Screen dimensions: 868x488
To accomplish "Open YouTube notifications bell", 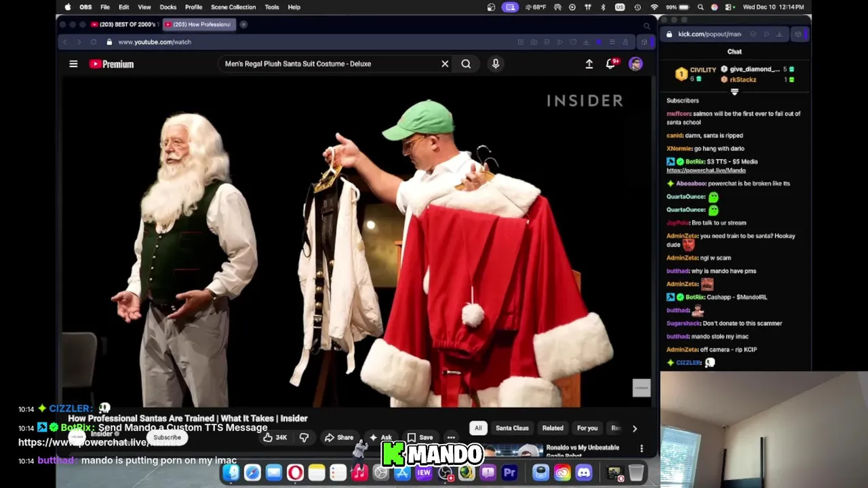I will click(611, 64).
